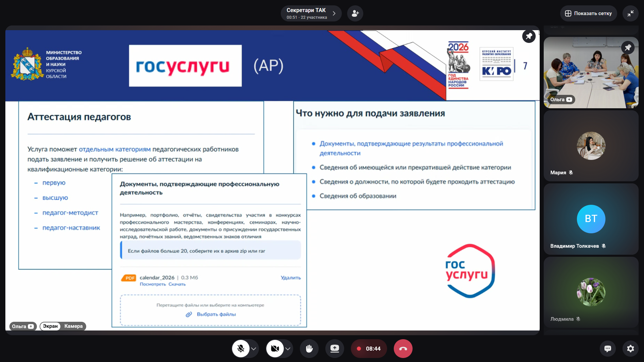Viewport: 644px width, 362px height.
Task: Click the первую category link
Action: coord(54,183)
